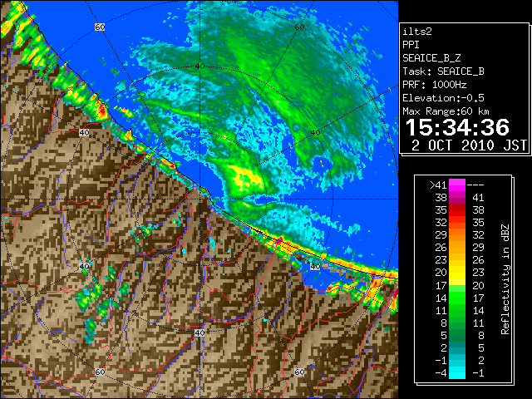Click the '---' legend label
The image size is (532, 399).
pyautogui.click(x=475, y=185)
